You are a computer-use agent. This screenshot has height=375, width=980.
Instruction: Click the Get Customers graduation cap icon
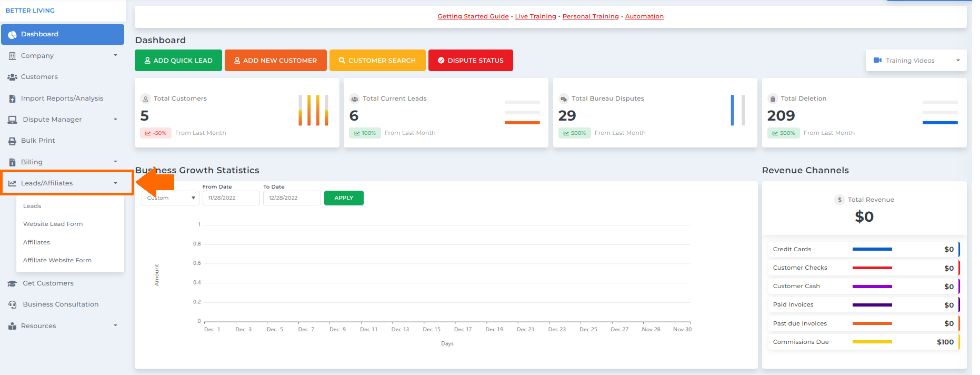[12, 283]
